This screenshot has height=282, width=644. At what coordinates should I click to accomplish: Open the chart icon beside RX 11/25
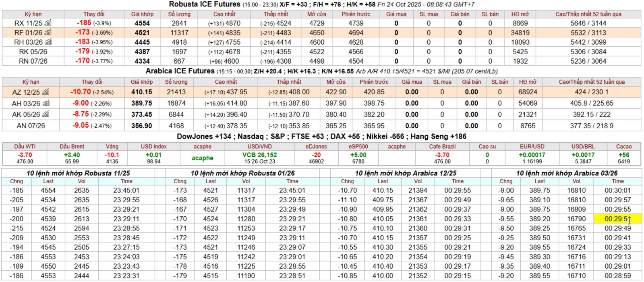point(48,23)
